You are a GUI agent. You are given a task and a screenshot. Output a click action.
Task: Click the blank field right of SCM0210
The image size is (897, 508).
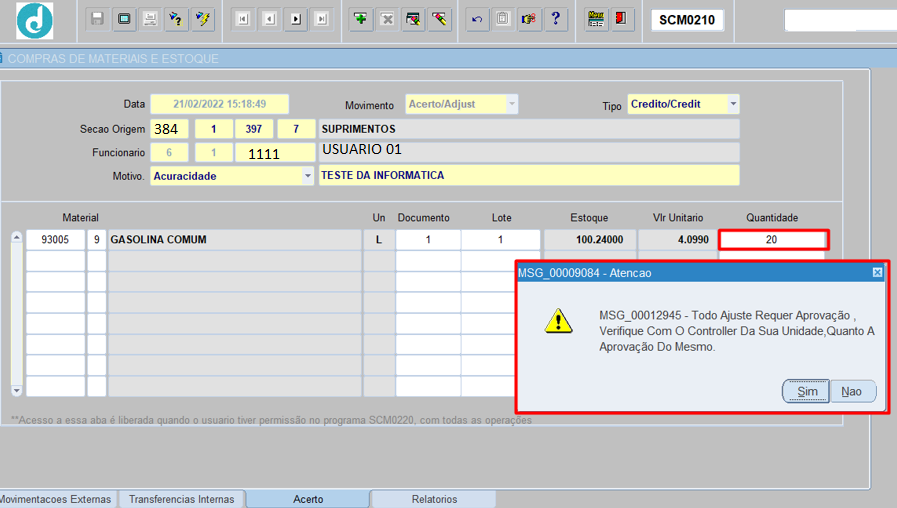840,20
